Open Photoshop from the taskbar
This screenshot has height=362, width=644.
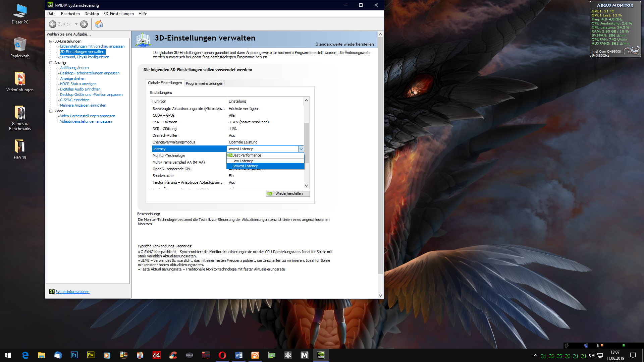(74, 355)
